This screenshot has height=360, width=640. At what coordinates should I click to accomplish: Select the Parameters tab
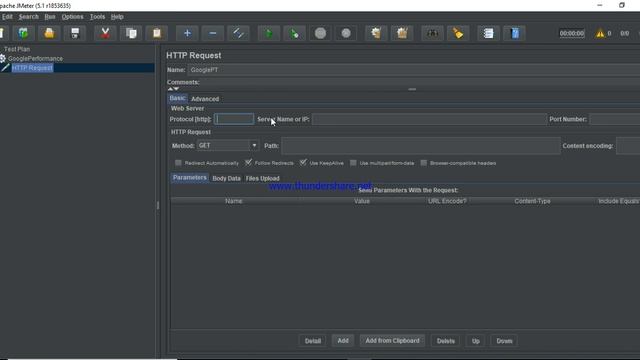[189, 178]
